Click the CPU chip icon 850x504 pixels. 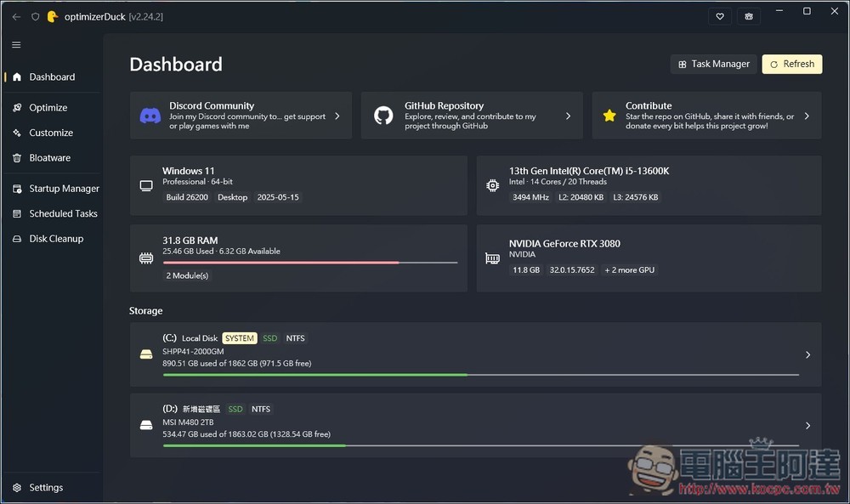(x=492, y=186)
